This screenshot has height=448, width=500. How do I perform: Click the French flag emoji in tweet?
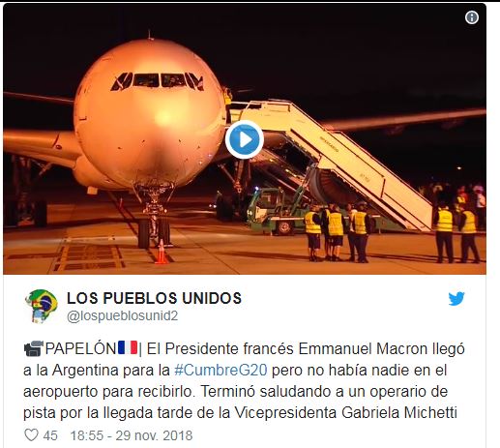click(128, 347)
